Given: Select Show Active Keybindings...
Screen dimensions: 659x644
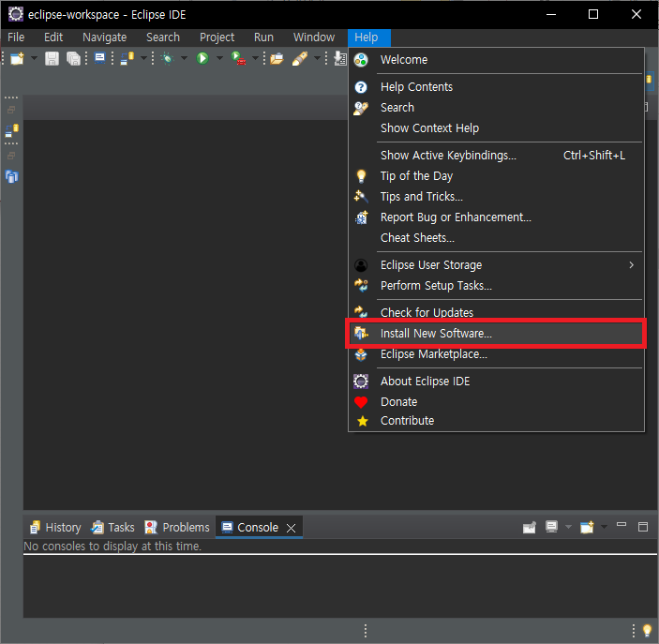Looking at the screenshot, I should (x=496, y=156).
